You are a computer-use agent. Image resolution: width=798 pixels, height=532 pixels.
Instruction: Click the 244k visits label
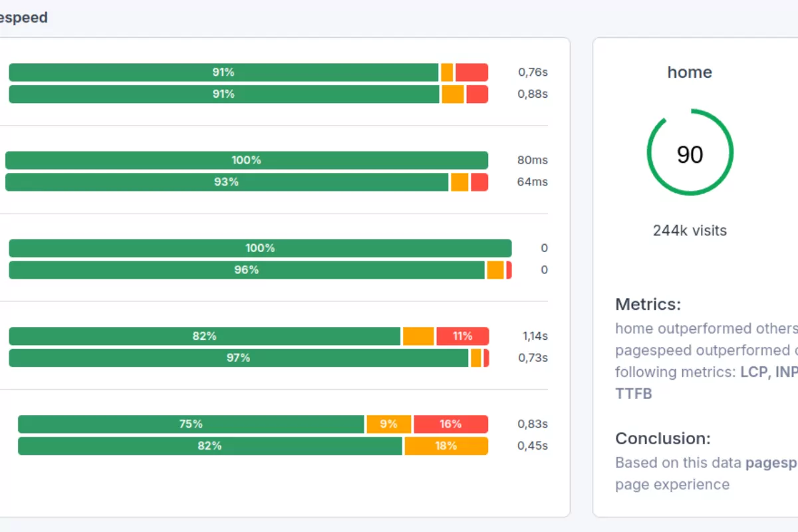coord(690,231)
